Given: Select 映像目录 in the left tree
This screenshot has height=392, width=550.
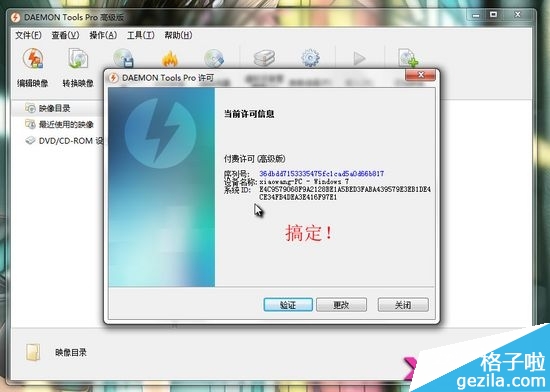Looking at the screenshot, I should pyautogui.click(x=55, y=108).
